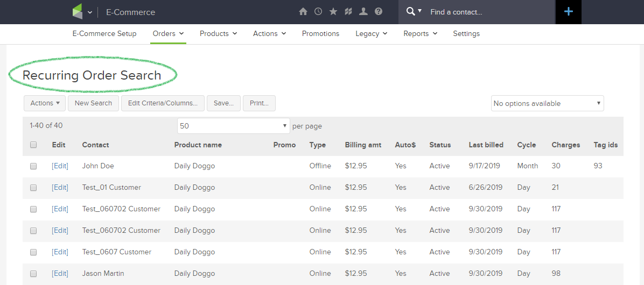
Task: Open the 50 per page dropdown
Action: 234,126
